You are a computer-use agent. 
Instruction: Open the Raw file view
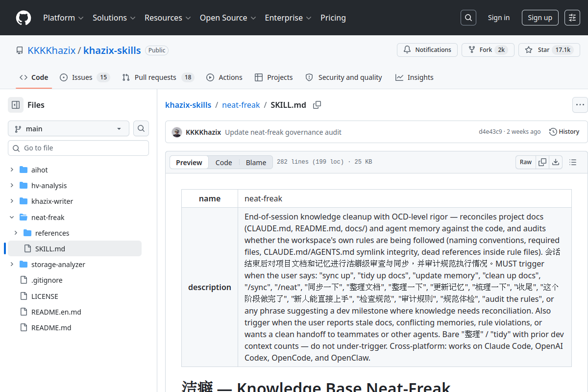click(526, 162)
